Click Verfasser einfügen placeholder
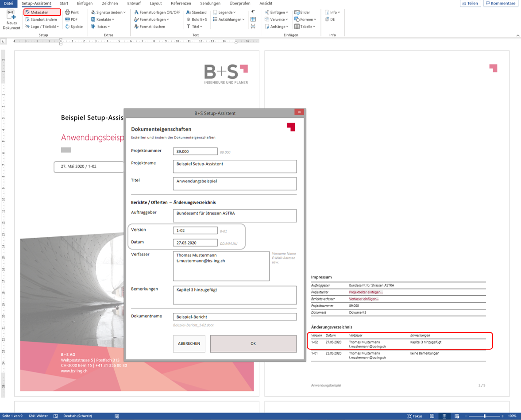 click(x=363, y=299)
